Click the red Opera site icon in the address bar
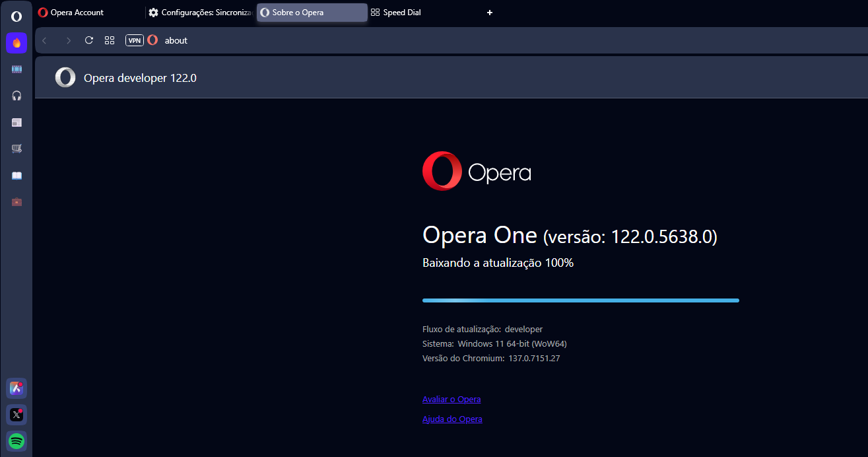The height and width of the screenshot is (457, 868). coord(152,40)
